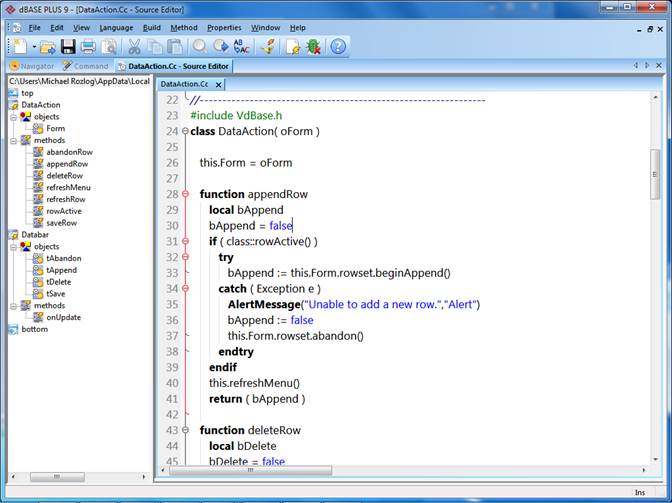Open the Build menu
672x503 pixels.
pos(152,27)
